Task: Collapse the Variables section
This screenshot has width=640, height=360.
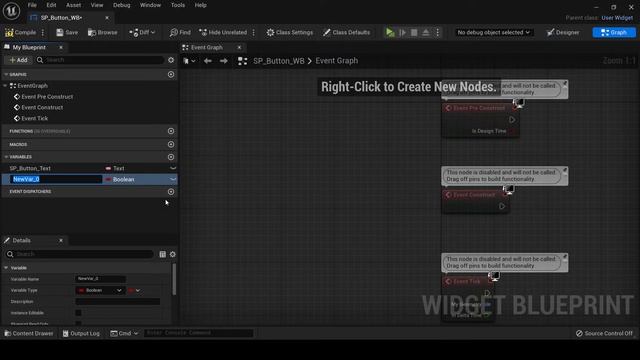Action: pyautogui.click(x=6, y=157)
